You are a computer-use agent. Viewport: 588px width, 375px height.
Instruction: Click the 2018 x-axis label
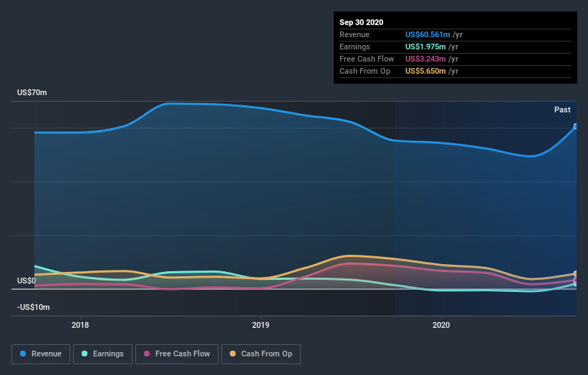coord(80,325)
